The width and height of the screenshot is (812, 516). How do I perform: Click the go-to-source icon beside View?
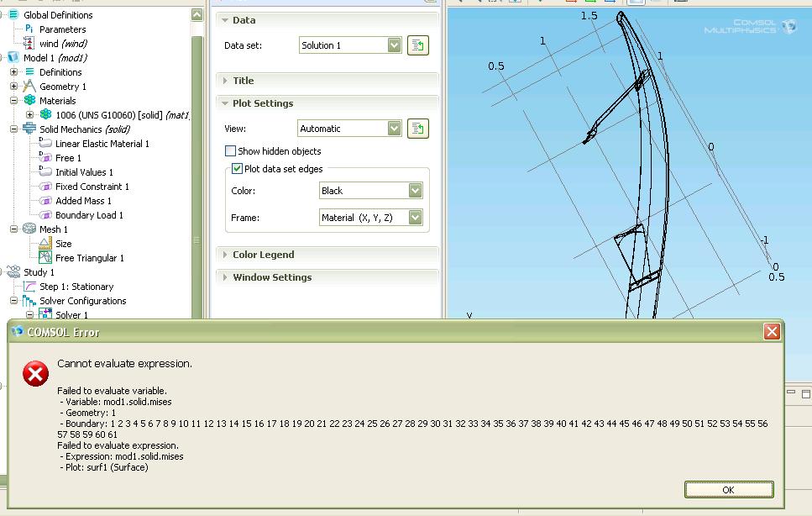(417, 129)
